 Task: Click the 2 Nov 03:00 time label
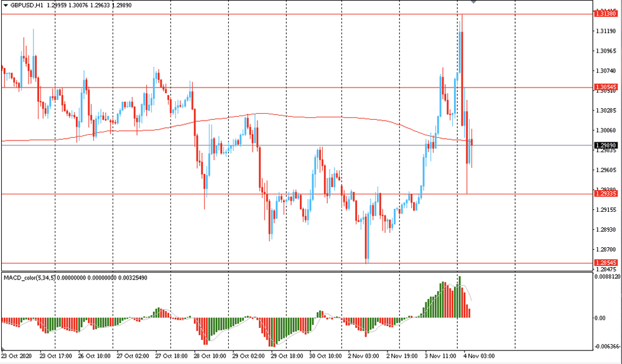point(364,357)
